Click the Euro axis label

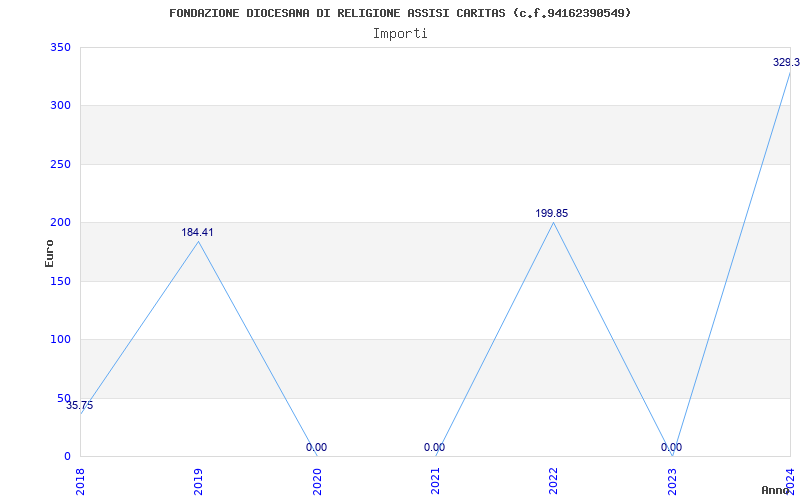(x=49, y=253)
